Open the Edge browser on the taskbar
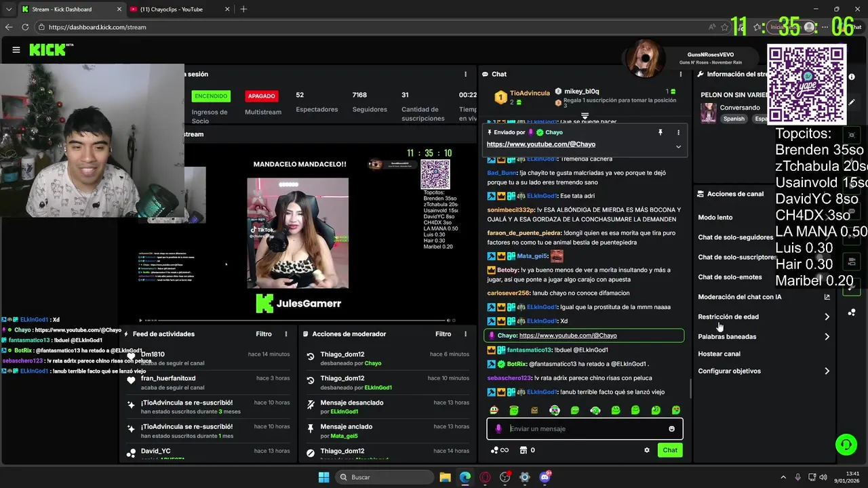The height and width of the screenshot is (488, 868). (x=465, y=477)
